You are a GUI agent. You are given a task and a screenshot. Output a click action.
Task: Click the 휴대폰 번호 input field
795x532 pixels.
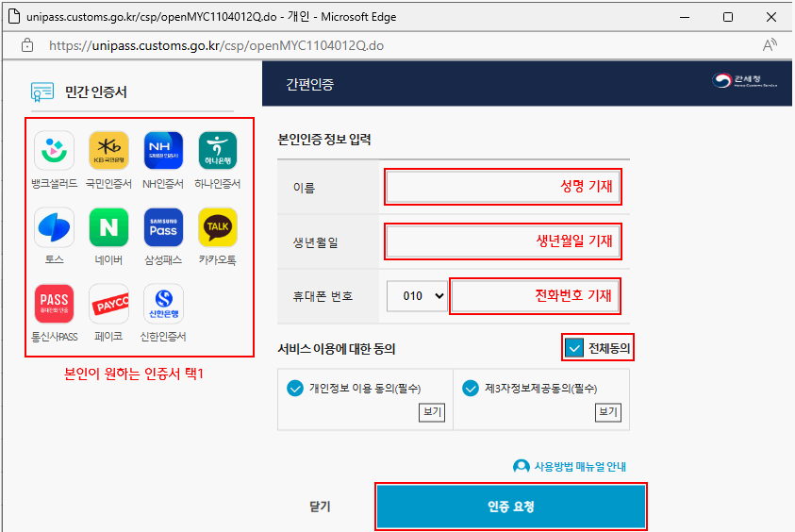(x=535, y=295)
